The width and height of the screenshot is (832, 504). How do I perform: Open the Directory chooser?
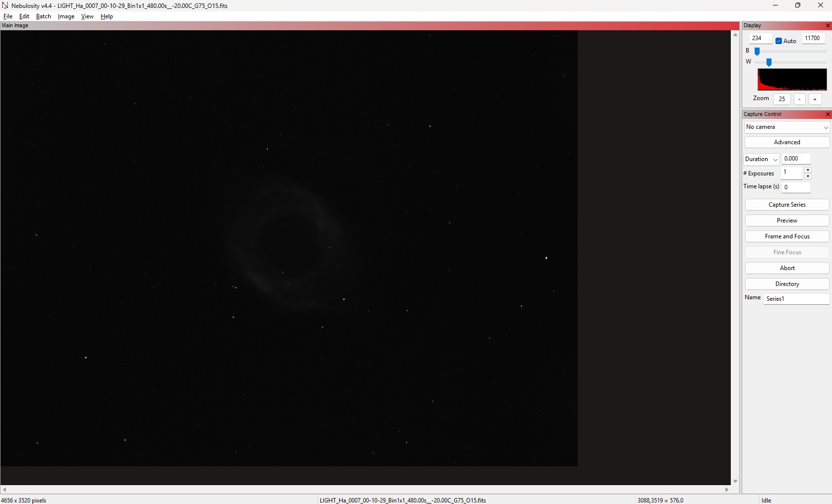pyautogui.click(x=786, y=284)
